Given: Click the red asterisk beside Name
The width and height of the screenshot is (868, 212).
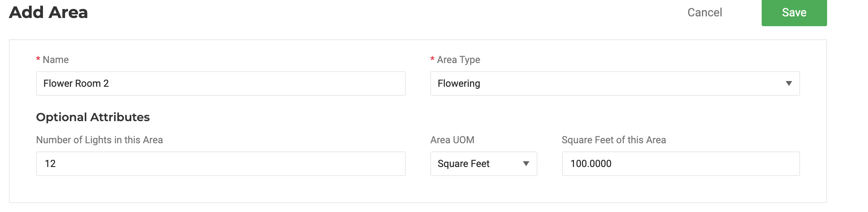Looking at the screenshot, I should pos(38,59).
